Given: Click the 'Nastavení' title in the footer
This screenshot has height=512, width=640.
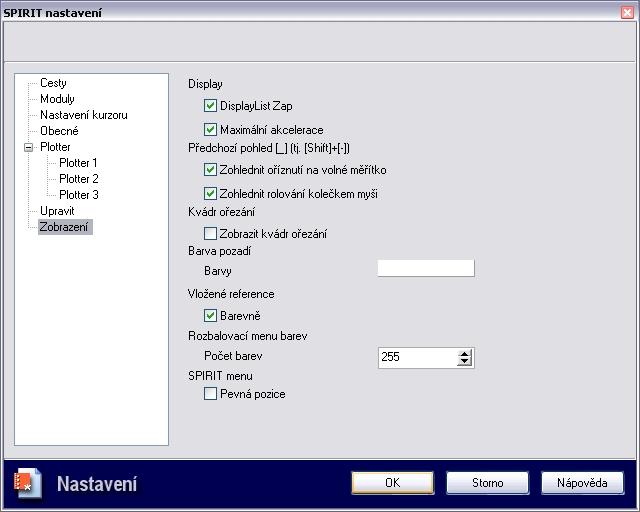Looking at the screenshot, I should (97, 483).
